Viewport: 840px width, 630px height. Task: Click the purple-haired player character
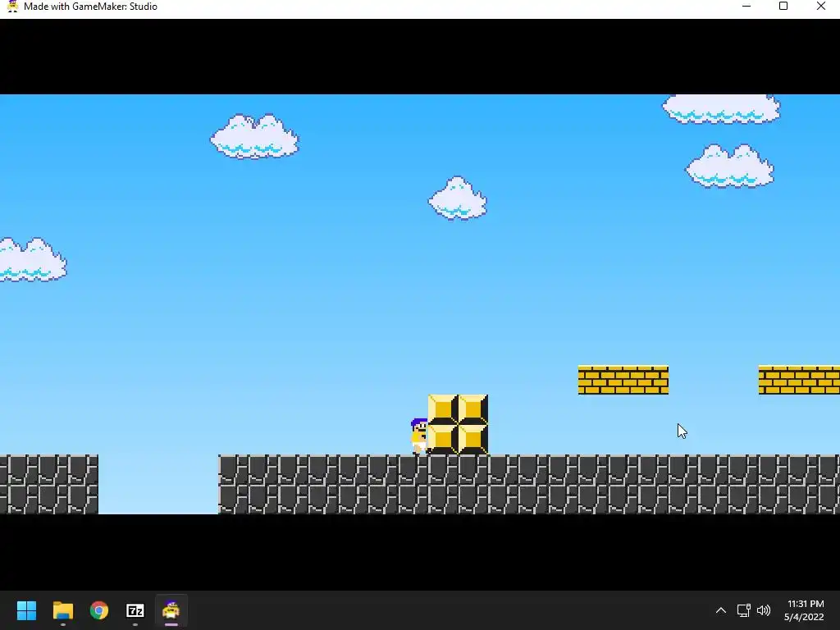pos(419,436)
